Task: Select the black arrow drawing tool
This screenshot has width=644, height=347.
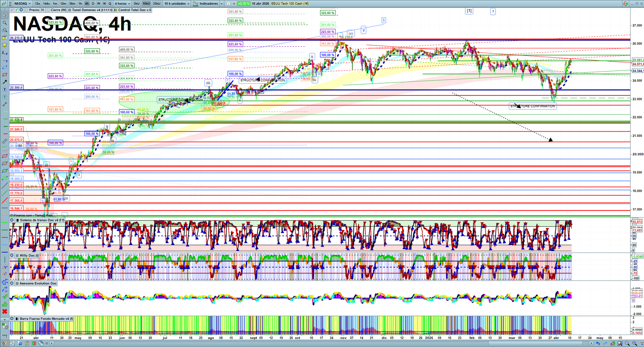Action: pyautogui.click(x=4, y=82)
